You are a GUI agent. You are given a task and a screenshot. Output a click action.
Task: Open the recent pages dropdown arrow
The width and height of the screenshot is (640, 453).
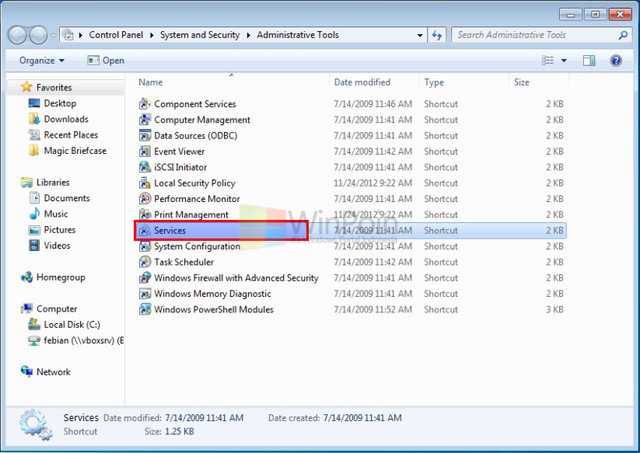(53, 36)
